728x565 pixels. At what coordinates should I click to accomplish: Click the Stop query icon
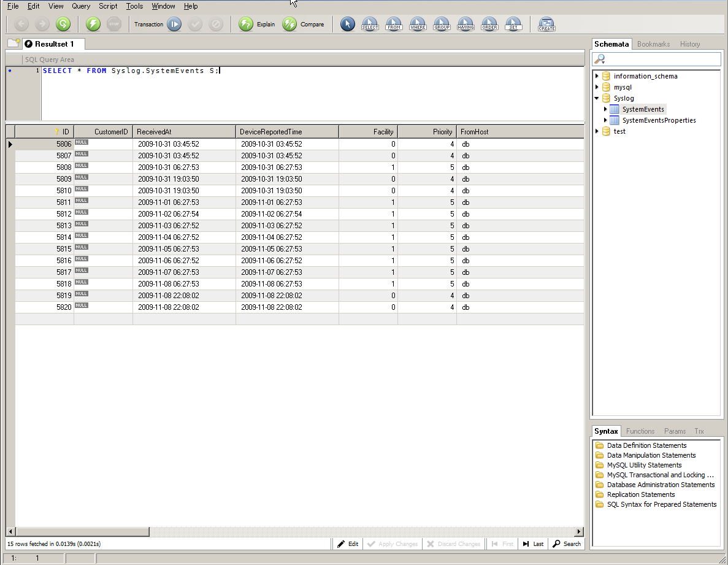[113, 24]
